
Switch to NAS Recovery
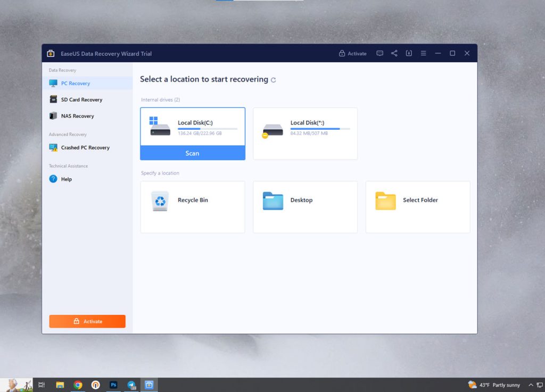77,116
